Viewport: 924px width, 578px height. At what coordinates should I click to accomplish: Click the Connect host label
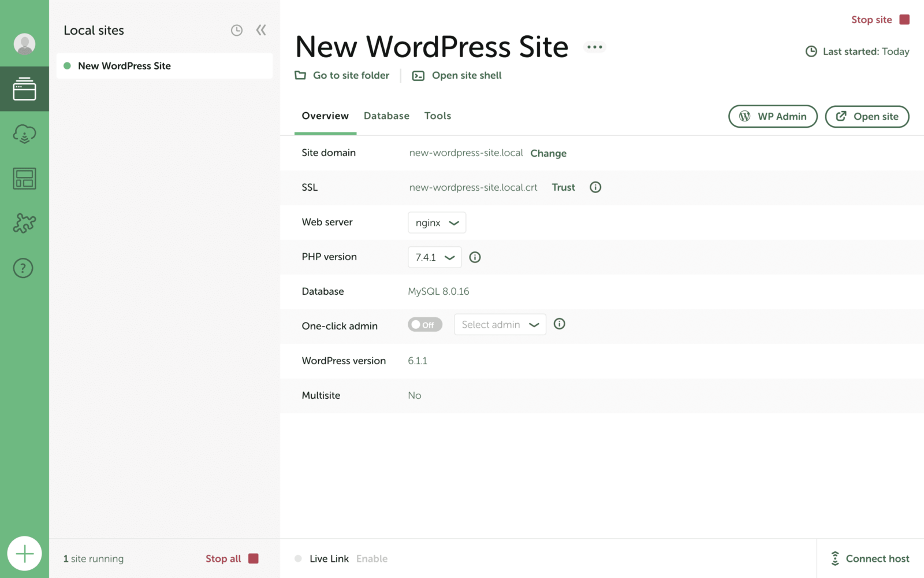click(x=878, y=558)
